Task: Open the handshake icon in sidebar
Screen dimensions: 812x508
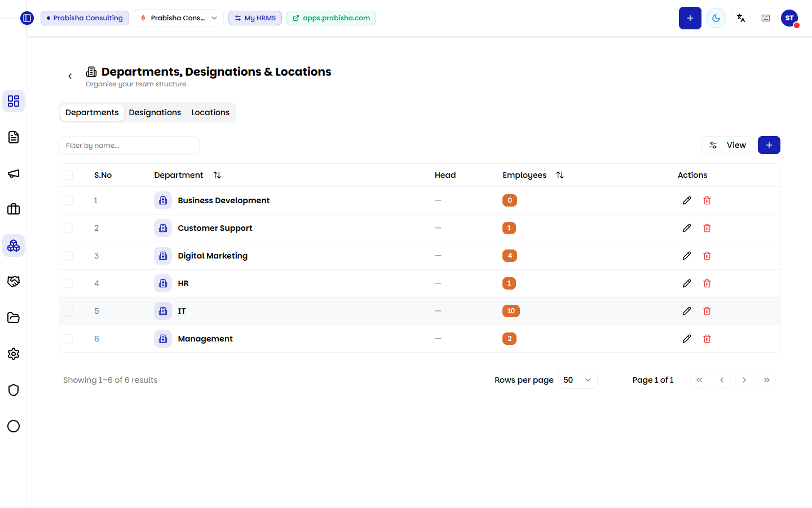Action: click(14, 282)
